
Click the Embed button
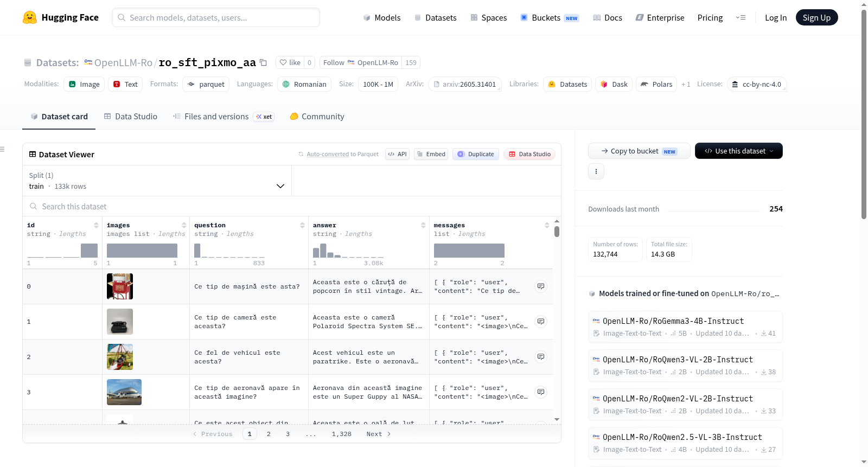click(x=430, y=154)
